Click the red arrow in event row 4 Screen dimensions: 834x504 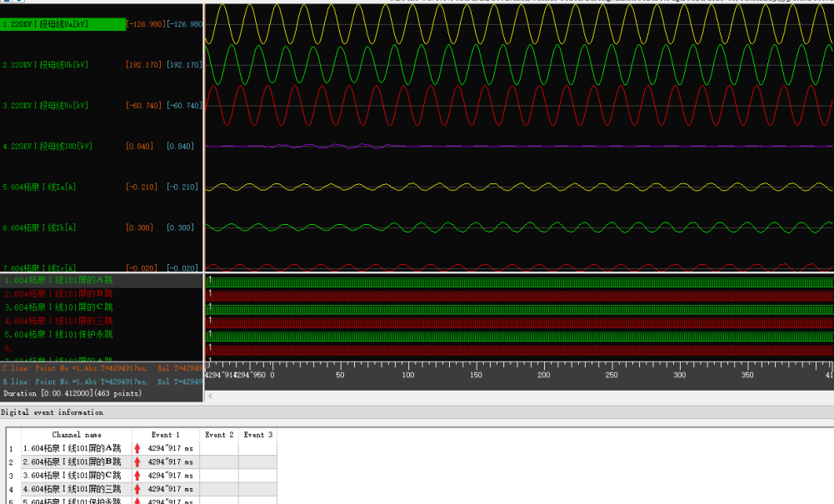click(137, 489)
